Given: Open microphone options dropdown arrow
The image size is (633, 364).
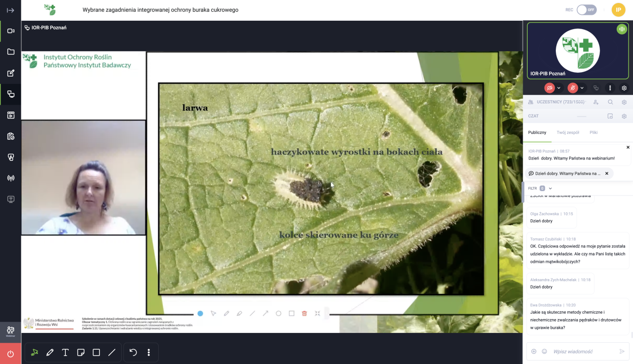Looking at the screenshot, I should pos(582,88).
